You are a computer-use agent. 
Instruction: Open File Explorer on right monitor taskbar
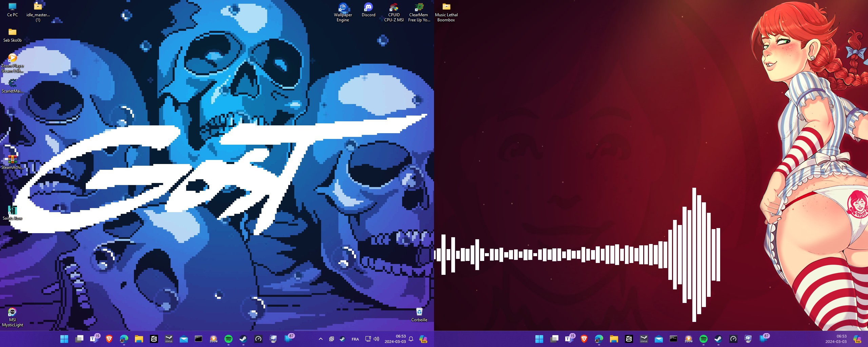[x=614, y=339]
